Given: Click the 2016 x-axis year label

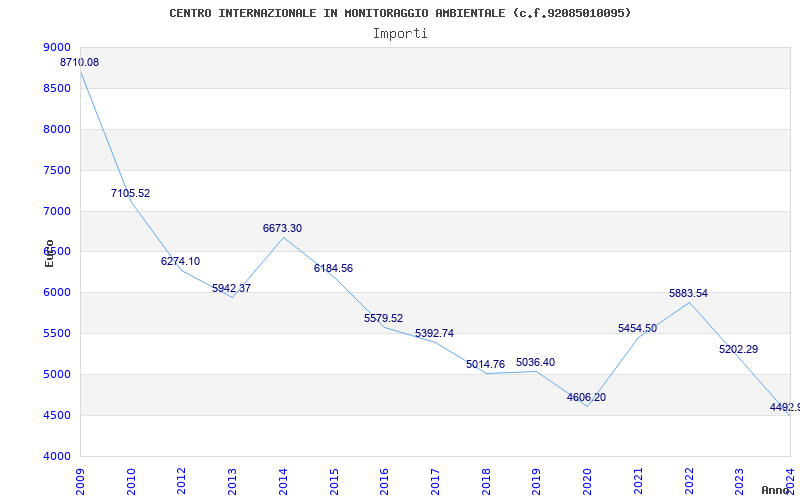Looking at the screenshot, I should point(385,482).
